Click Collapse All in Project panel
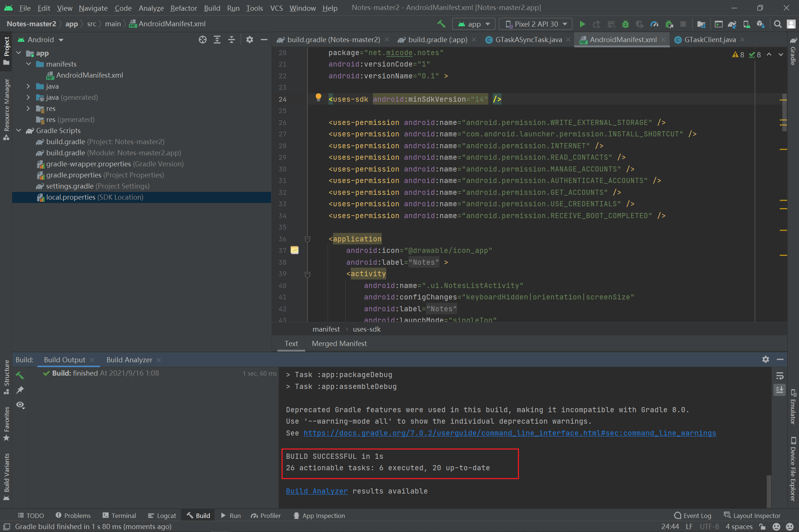Screen dimensions: 799x532 point(232,40)
